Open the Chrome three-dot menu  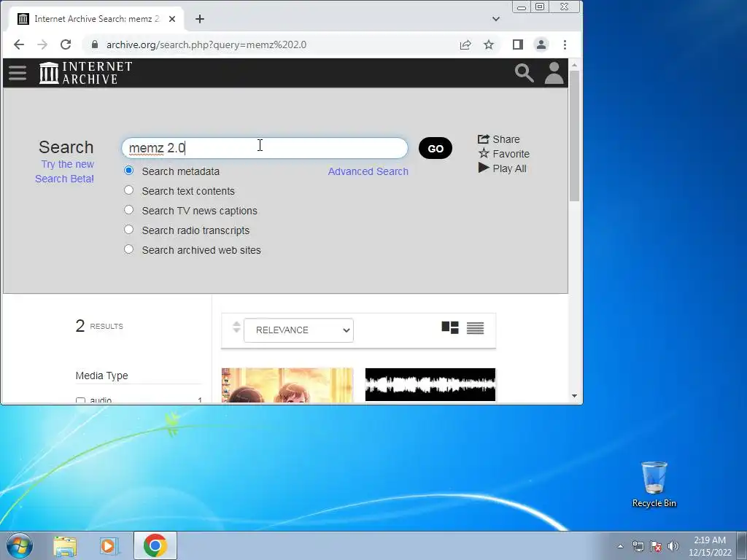point(565,44)
